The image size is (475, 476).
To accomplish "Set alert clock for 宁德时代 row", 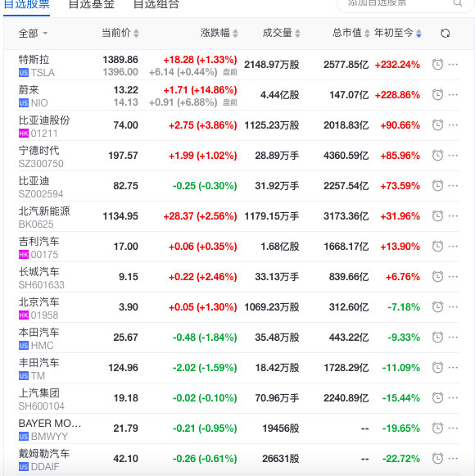I will click(437, 156).
